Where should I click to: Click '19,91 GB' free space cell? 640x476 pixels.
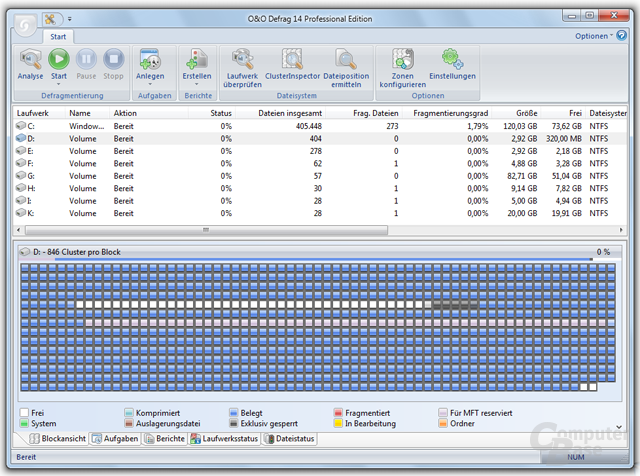click(x=567, y=213)
